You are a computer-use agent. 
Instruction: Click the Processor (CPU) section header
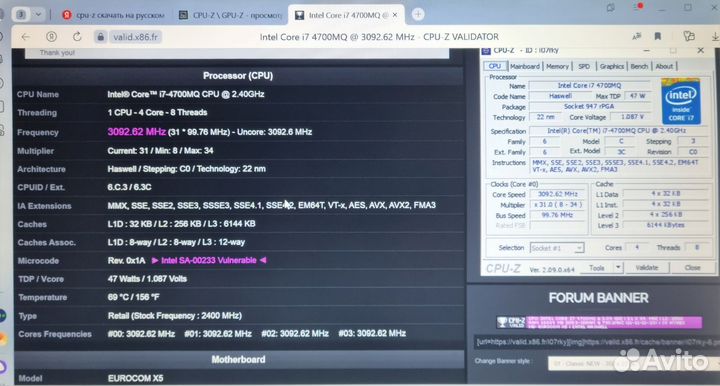[238, 76]
